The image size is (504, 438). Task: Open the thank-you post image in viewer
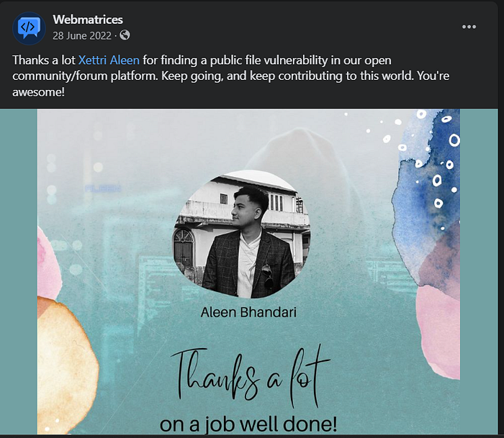coord(249,272)
